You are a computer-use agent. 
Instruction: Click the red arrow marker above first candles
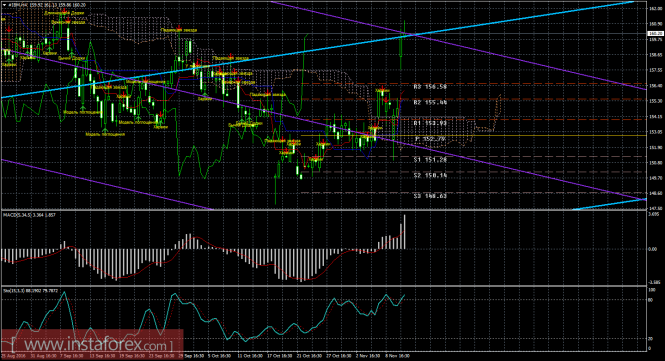coord(9,30)
